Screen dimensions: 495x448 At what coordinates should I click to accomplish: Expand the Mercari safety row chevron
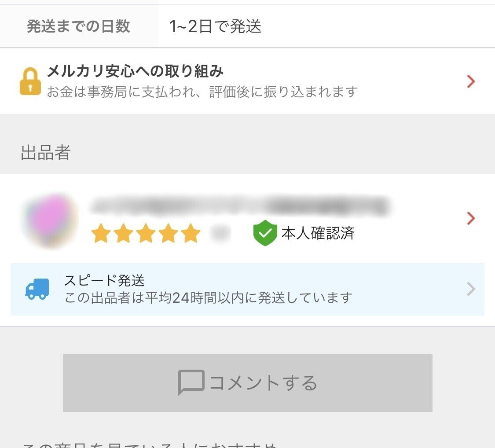pyautogui.click(x=471, y=81)
